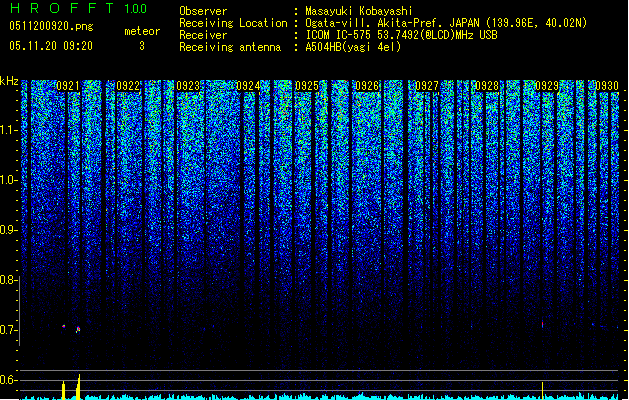Click the 0921 time marker
The width and height of the screenshot is (629, 400).
(68, 86)
